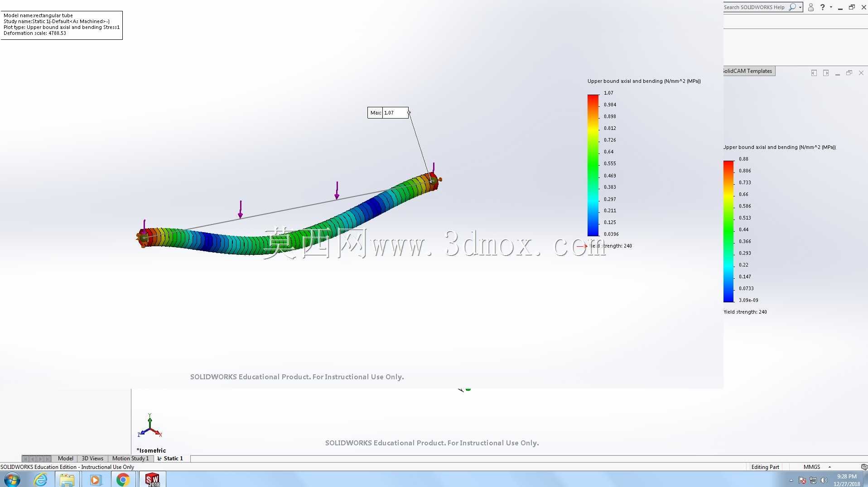The image size is (868, 487).
Task: Open the search options dropdown arrow
Action: point(800,8)
